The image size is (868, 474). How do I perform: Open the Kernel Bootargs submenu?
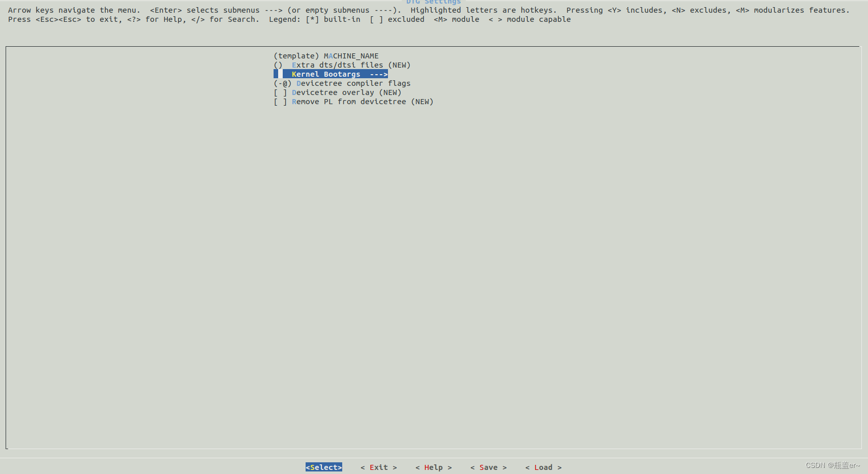[331, 74]
